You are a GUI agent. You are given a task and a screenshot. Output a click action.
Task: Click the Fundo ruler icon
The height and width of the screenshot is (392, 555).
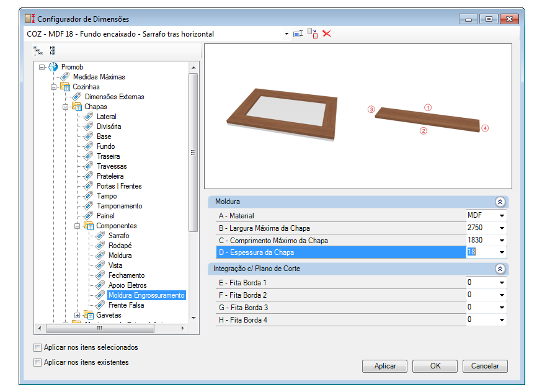pyautogui.click(x=89, y=146)
